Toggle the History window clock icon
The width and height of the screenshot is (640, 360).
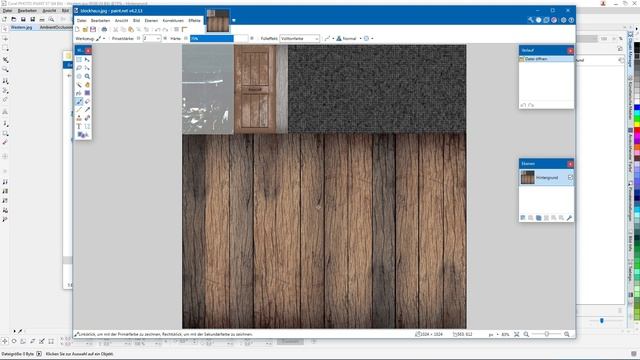pos(538,20)
